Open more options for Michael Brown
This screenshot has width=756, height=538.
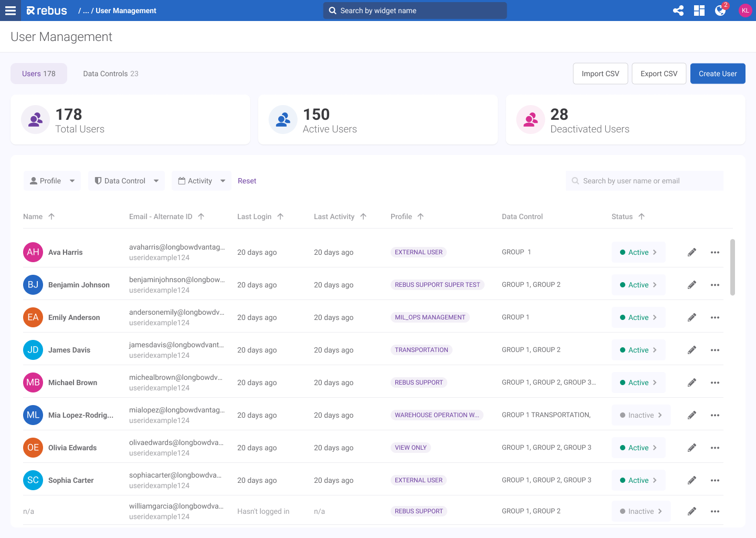tap(715, 382)
